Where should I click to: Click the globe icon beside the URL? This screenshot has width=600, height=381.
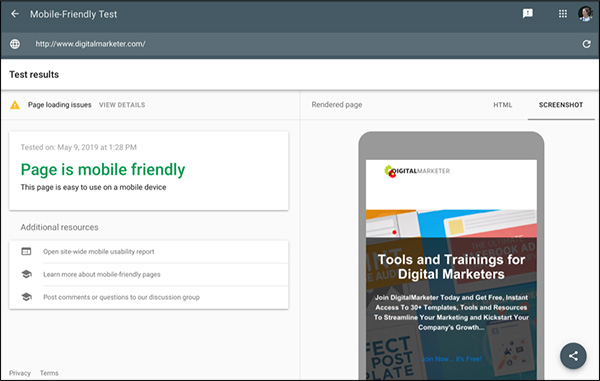point(15,44)
